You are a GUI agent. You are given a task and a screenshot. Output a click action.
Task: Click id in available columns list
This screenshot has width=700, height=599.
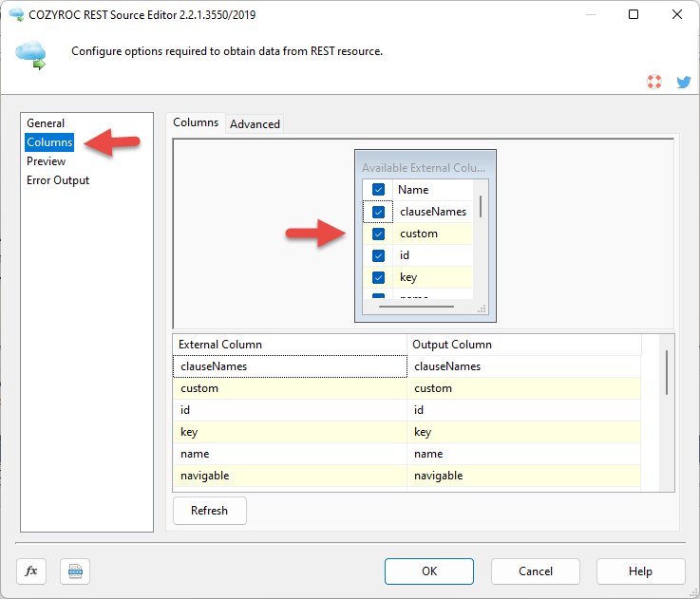point(432,255)
